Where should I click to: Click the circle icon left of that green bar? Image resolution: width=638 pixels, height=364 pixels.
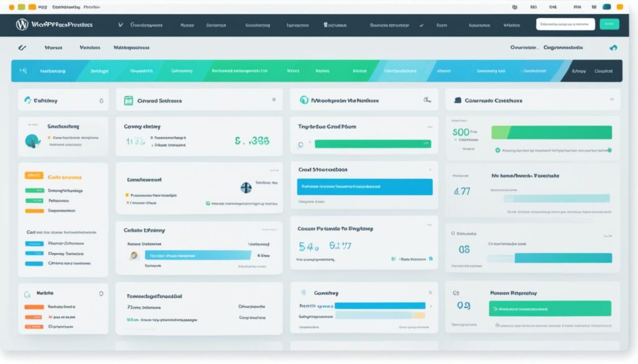pyautogui.click(x=301, y=144)
